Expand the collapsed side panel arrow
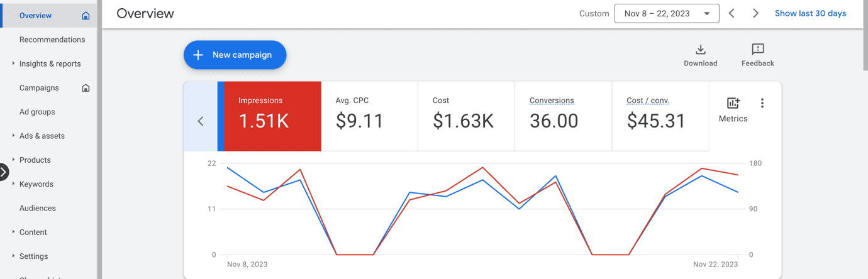This screenshot has width=868, height=279. [3, 172]
